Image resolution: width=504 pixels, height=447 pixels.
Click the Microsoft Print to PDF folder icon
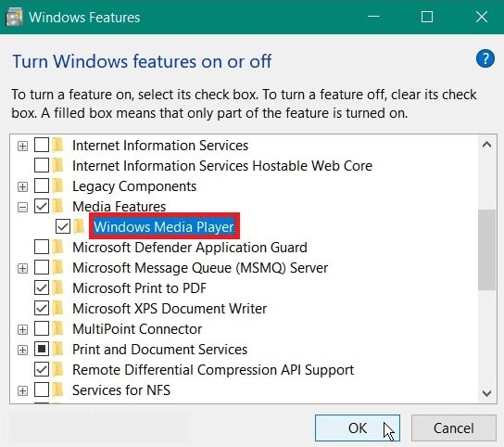pos(57,288)
